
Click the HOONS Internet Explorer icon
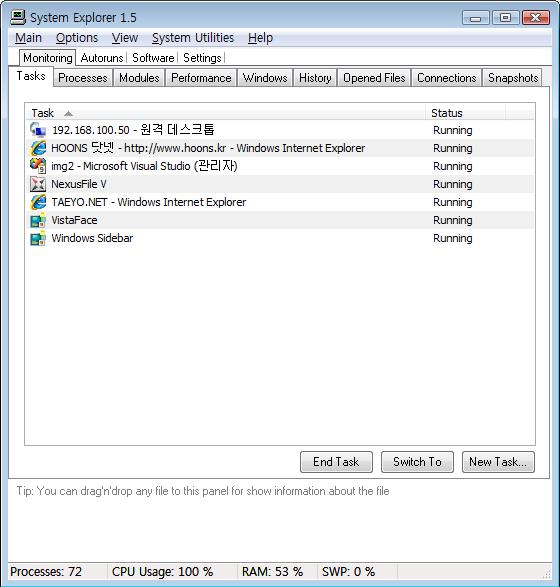[38, 148]
